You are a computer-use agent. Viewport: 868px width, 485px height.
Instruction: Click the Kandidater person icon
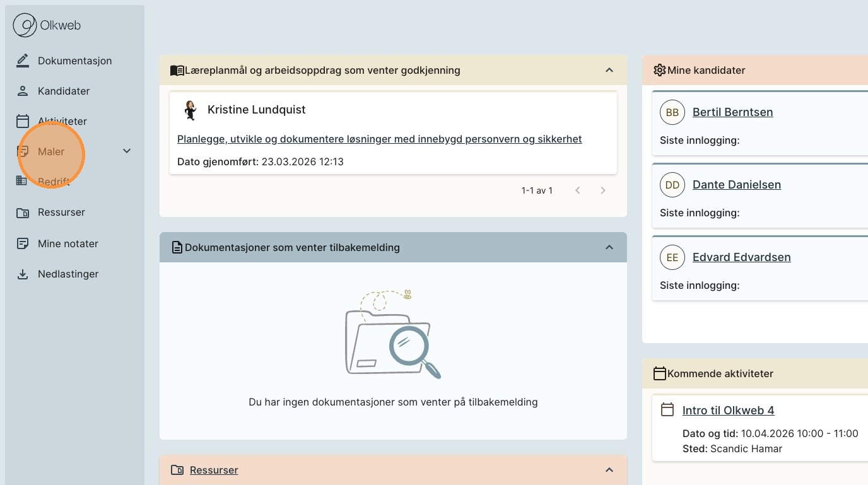23,91
